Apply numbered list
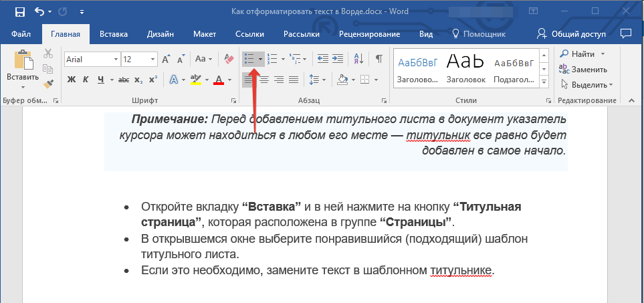 coord(272,59)
